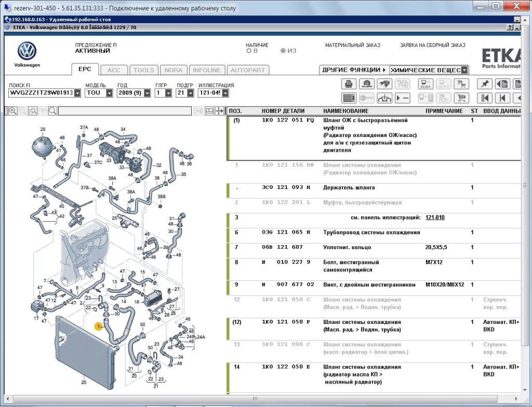
Task: Switch to the INFOLINE tab
Action: point(207,70)
